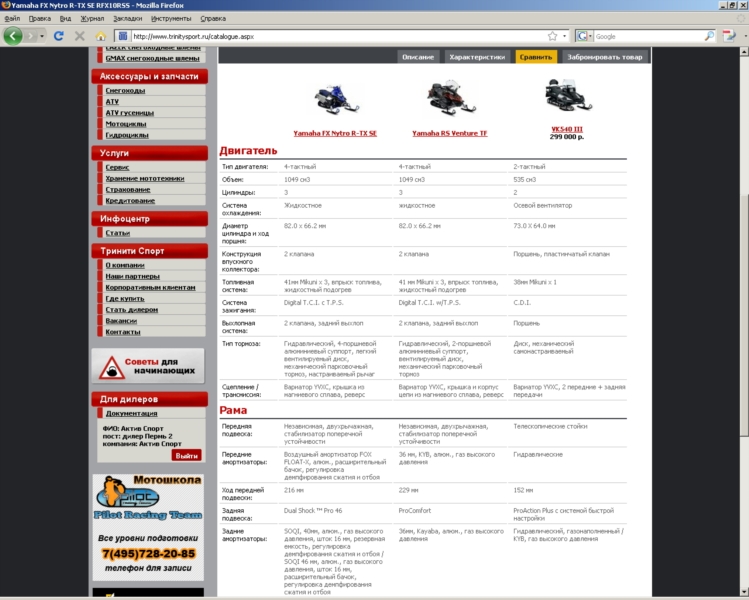Open the ATV sidebar link
Viewport: 749px width, 600px height.
coord(112,101)
